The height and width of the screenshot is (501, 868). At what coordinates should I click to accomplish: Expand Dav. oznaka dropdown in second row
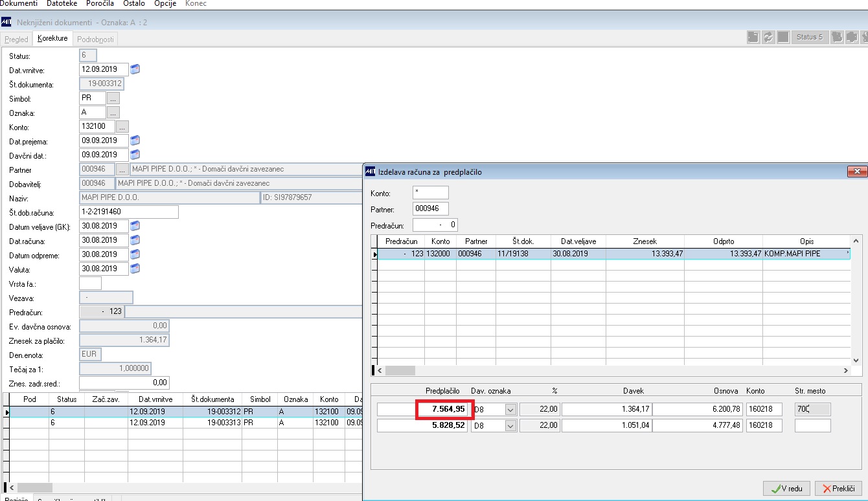pos(510,425)
